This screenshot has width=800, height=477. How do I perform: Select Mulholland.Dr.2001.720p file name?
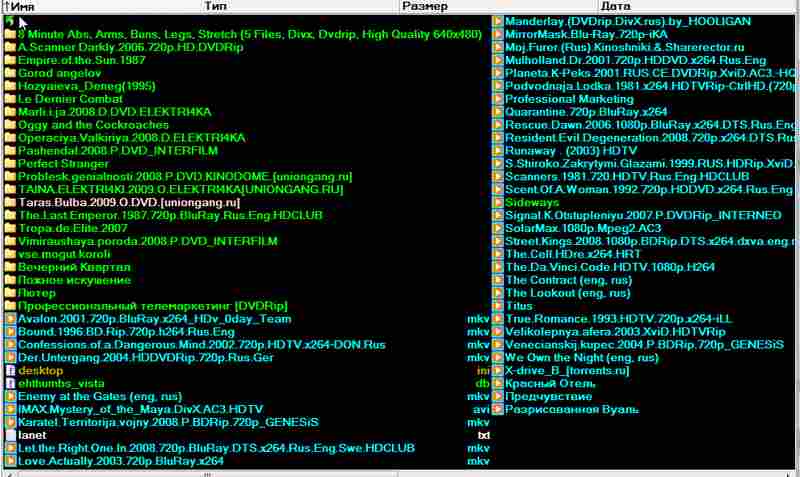[636, 60]
